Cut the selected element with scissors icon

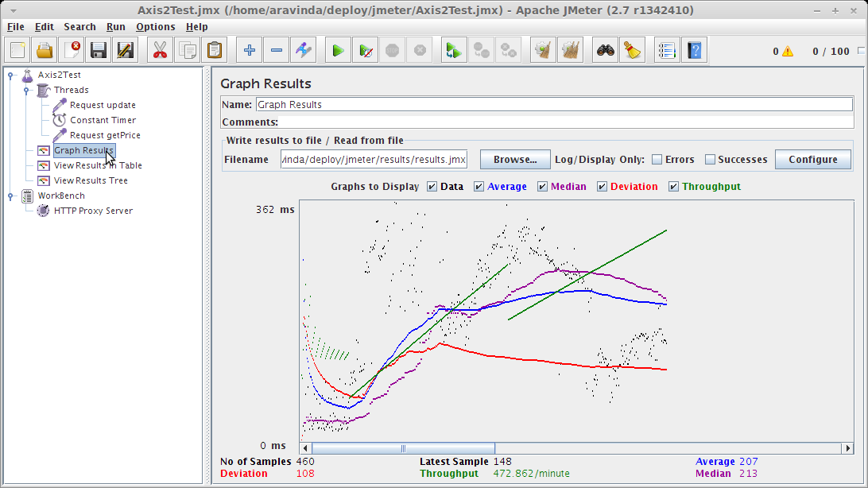(x=158, y=49)
